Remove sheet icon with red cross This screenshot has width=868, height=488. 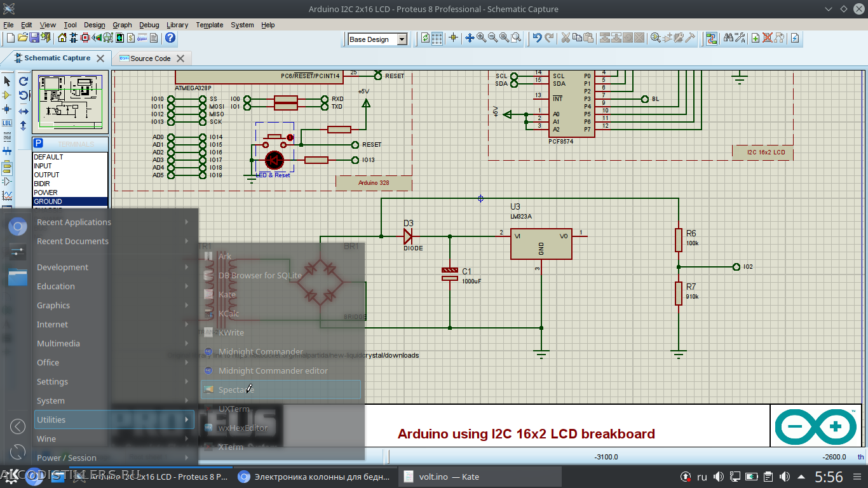tap(767, 38)
